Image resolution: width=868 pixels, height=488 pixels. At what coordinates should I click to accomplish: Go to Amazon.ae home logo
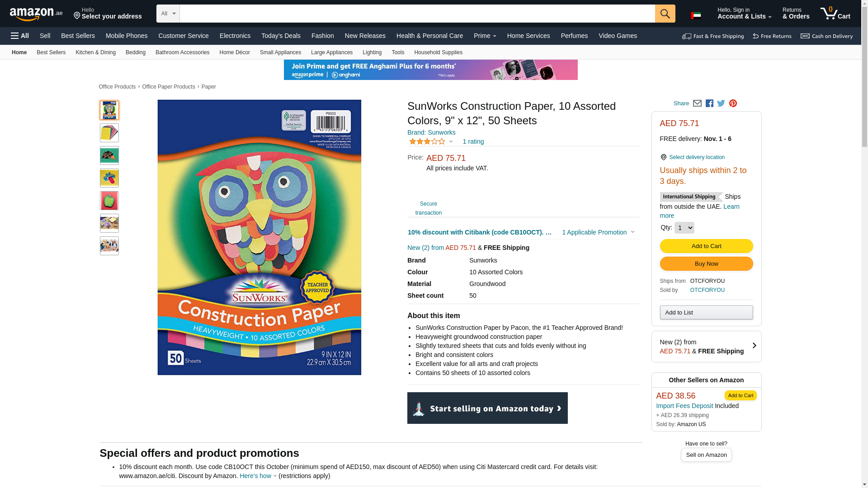36,14
